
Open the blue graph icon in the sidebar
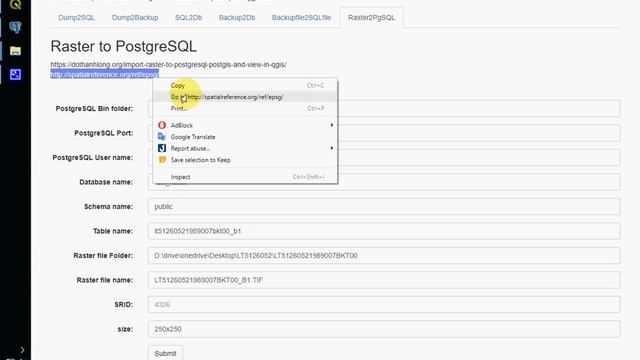[15, 74]
